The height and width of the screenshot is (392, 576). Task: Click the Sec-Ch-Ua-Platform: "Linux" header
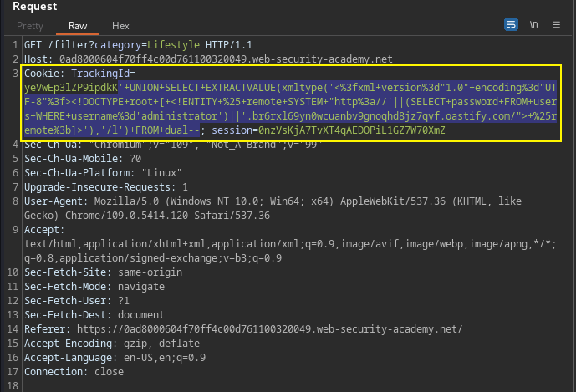103,173
